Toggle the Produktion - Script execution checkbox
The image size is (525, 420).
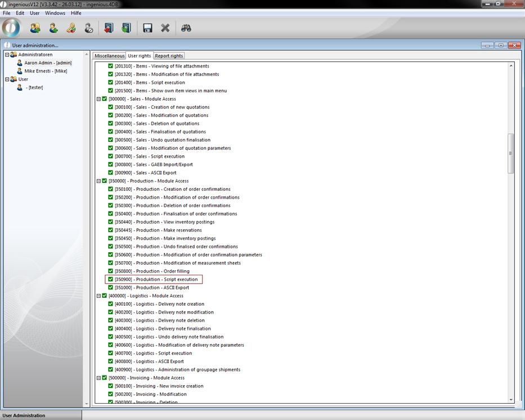[111, 279]
